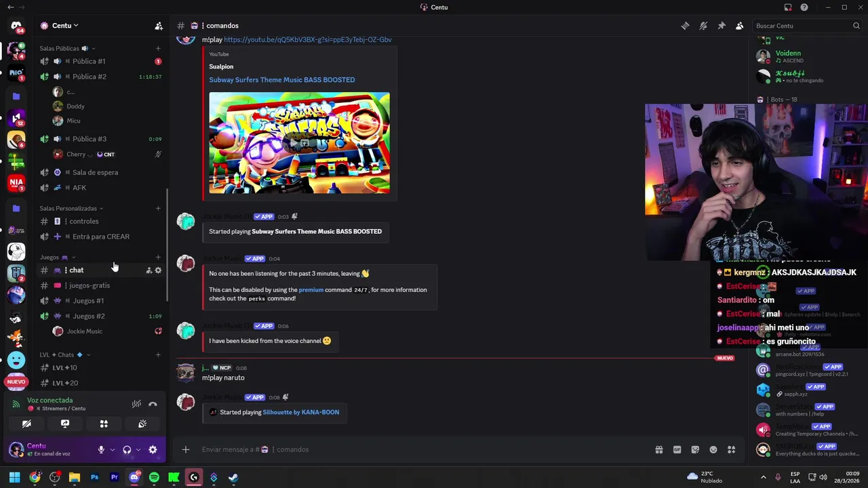
Task: Open the juegos-gratis channel
Action: pos(89,285)
